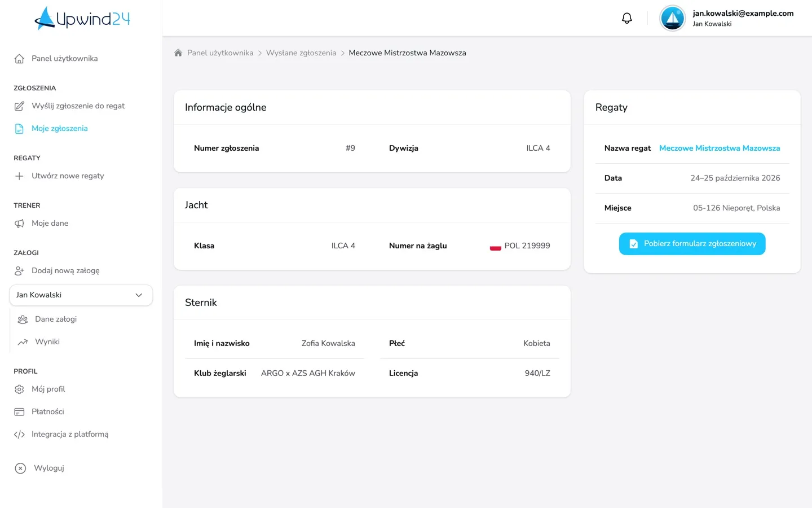Click the jan.kowalski@example.com account email

[743, 14]
